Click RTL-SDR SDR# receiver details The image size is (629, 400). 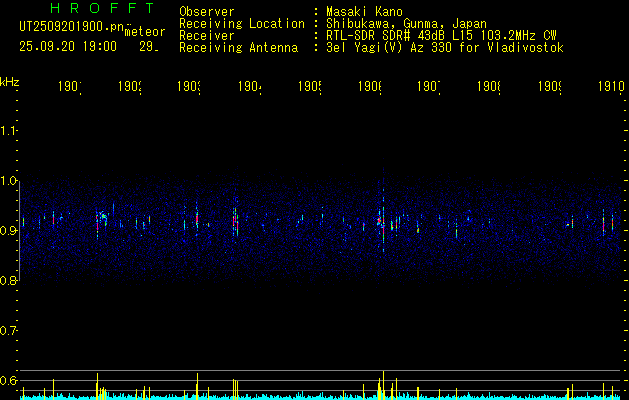click(442, 36)
